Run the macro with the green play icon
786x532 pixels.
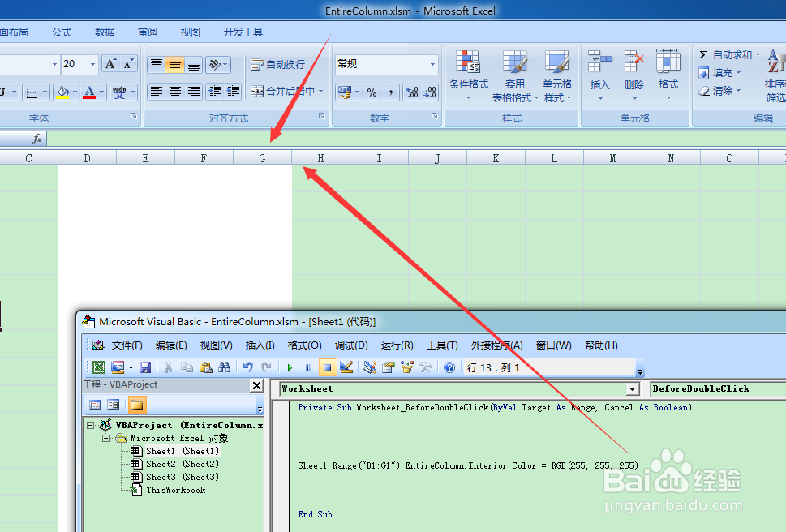click(290, 367)
